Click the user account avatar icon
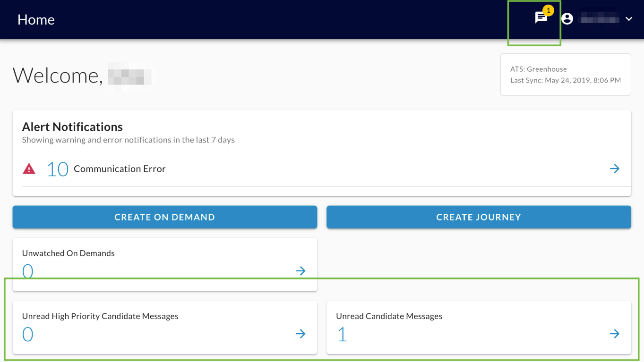Viewport: 644px width, 362px height. (567, 19)
